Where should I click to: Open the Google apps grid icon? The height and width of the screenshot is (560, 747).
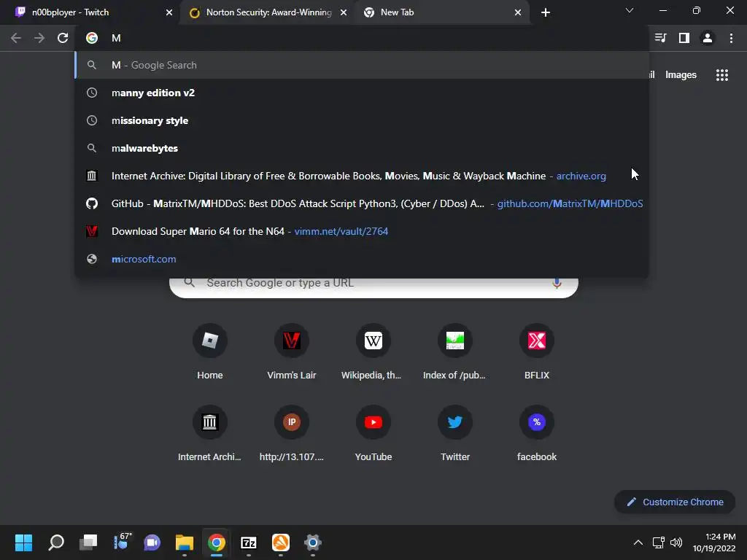[x=722, y=75]
